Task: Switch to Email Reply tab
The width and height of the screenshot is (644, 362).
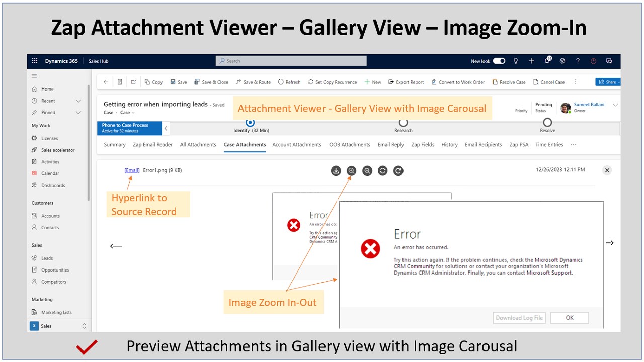Action: click(x=391, y=145)
